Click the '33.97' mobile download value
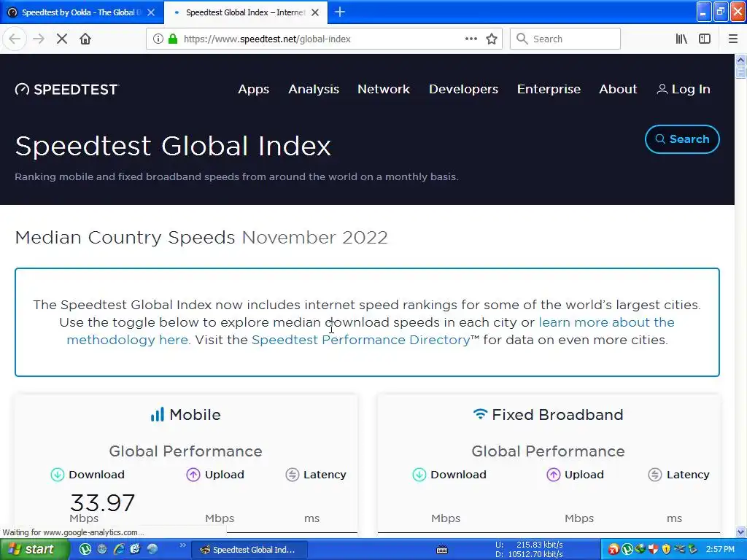This screenshot has width=747, height=560. 102,502
